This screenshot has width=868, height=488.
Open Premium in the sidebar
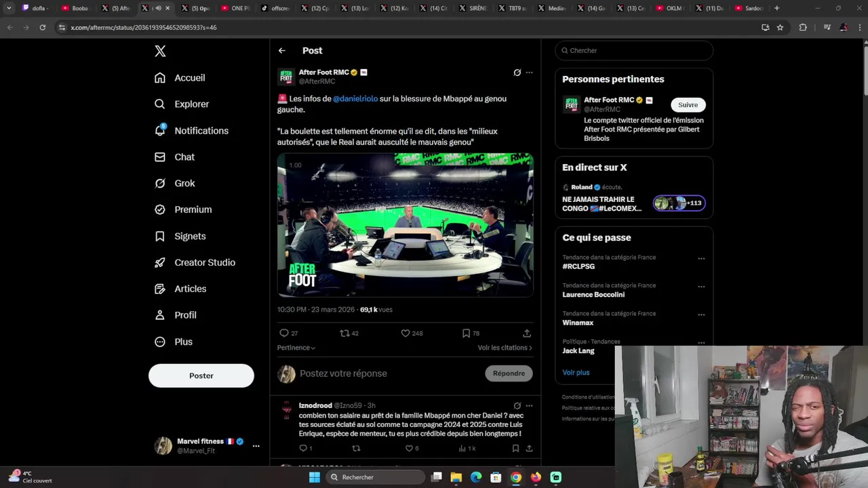[183, 210]
